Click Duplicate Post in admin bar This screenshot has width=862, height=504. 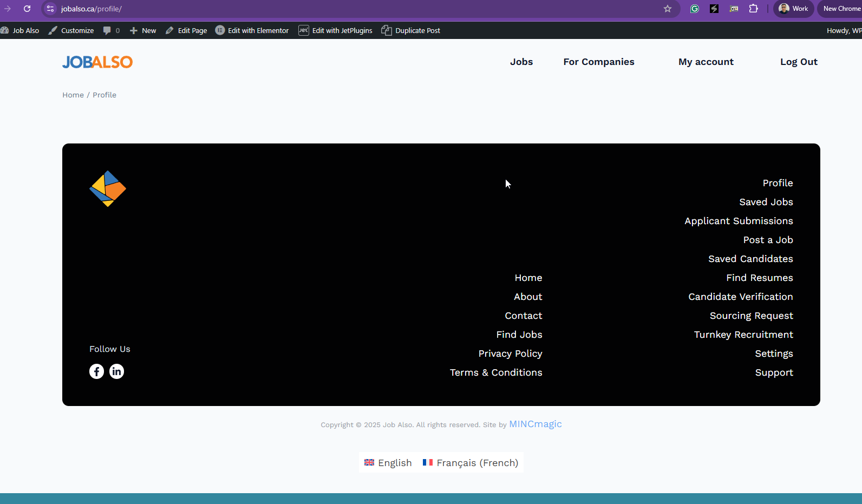(x=411, y=30)
